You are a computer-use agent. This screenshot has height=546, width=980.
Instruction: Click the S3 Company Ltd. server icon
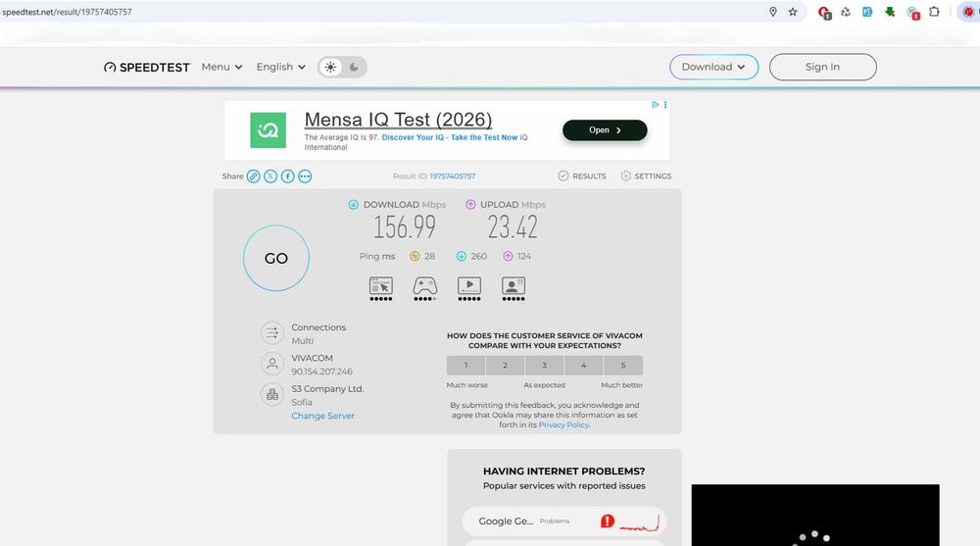click(x=271, y=394)
